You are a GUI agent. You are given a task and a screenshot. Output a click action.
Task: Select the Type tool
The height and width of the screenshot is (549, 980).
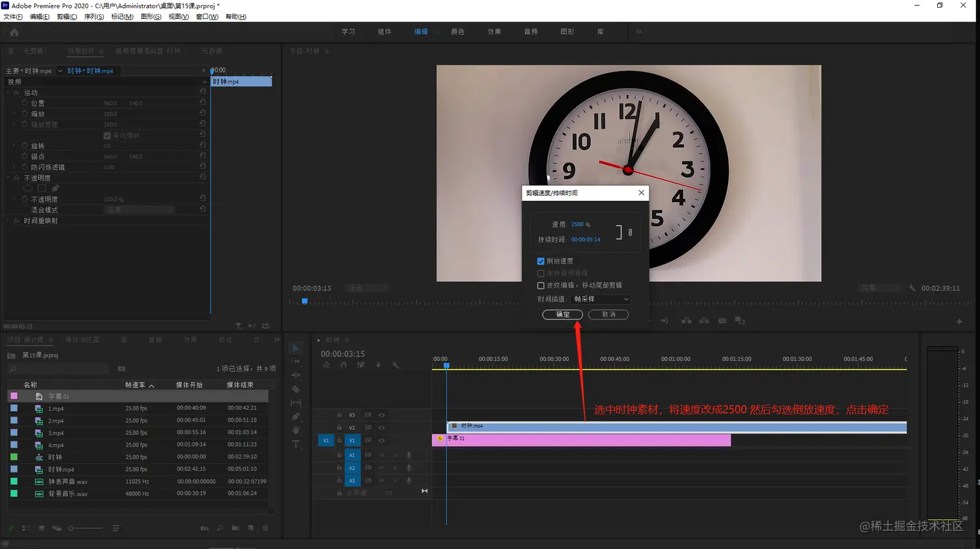pyautogui.click(x=296, y=444)
